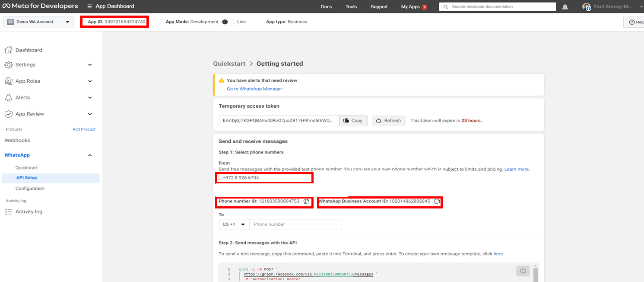Open Webhooks product page

click(17, 141)
